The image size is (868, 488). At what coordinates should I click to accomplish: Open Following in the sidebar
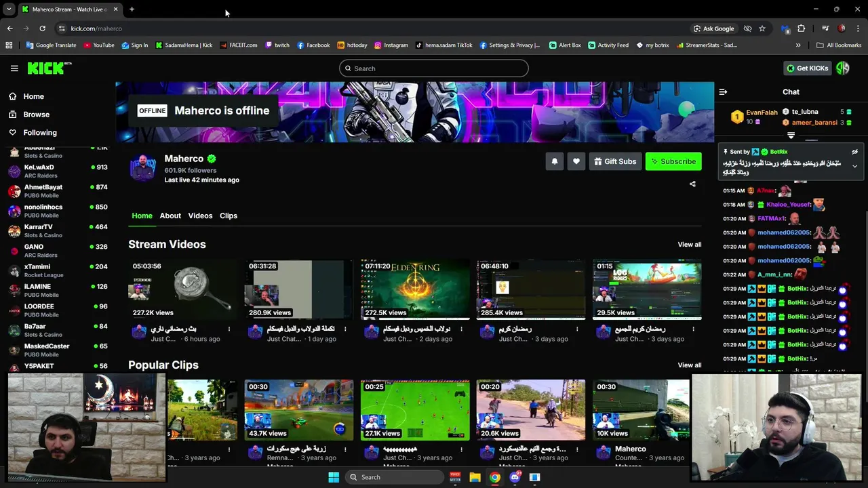(x=40, y=133)
